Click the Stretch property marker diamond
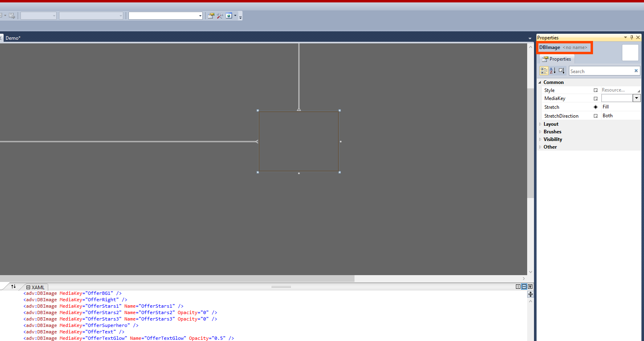Viewport: 644px width, 341px height. pyautogui.click(x=595, y=107)
